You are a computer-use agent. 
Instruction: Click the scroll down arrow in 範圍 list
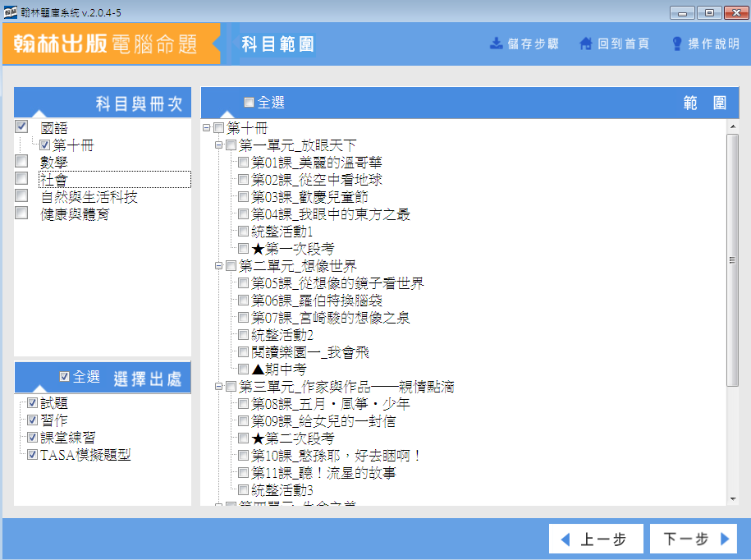pyautogui.click(x=732, y=498)
